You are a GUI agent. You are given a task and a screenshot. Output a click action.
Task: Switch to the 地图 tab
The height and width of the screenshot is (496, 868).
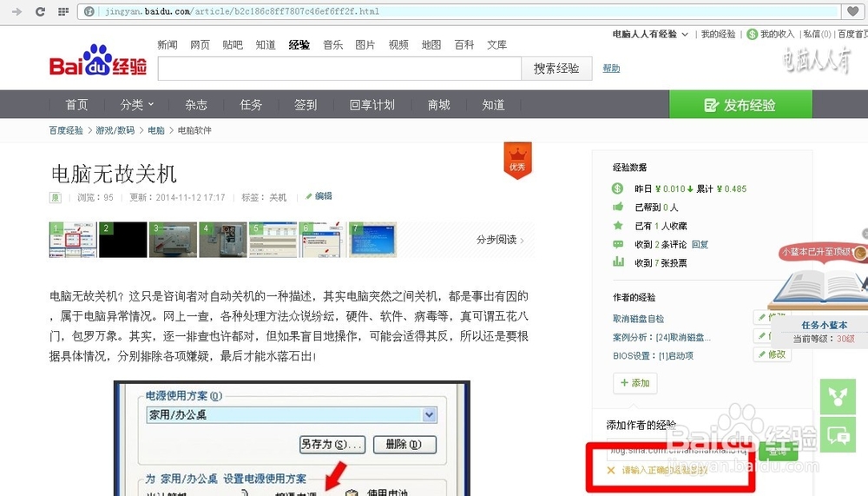[x=431, y=45]
